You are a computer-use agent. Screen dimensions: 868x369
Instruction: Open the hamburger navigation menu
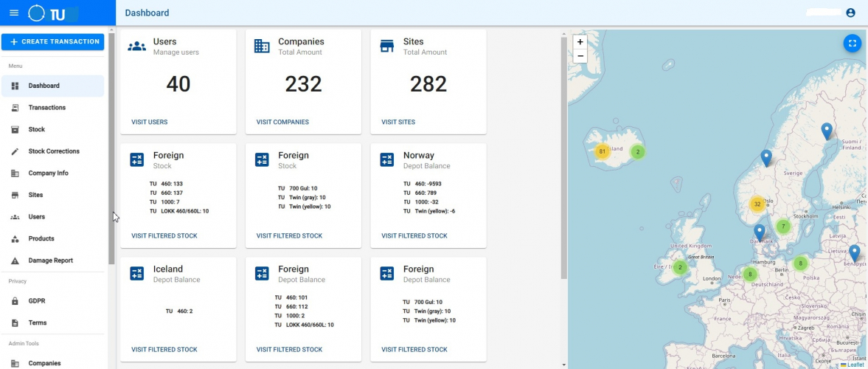pyautogui.click(x=15, y=13)
